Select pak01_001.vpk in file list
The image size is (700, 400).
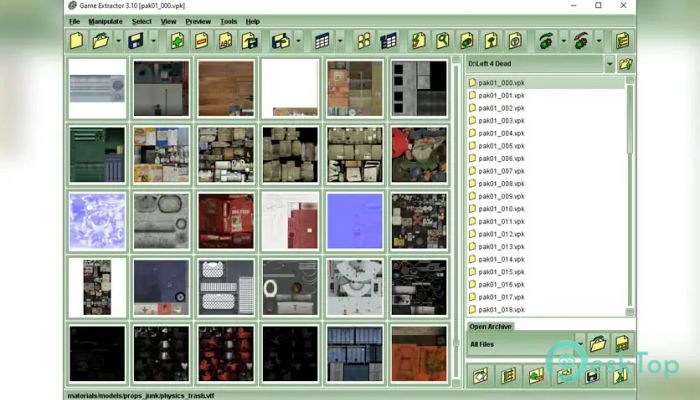coord(546,95)
